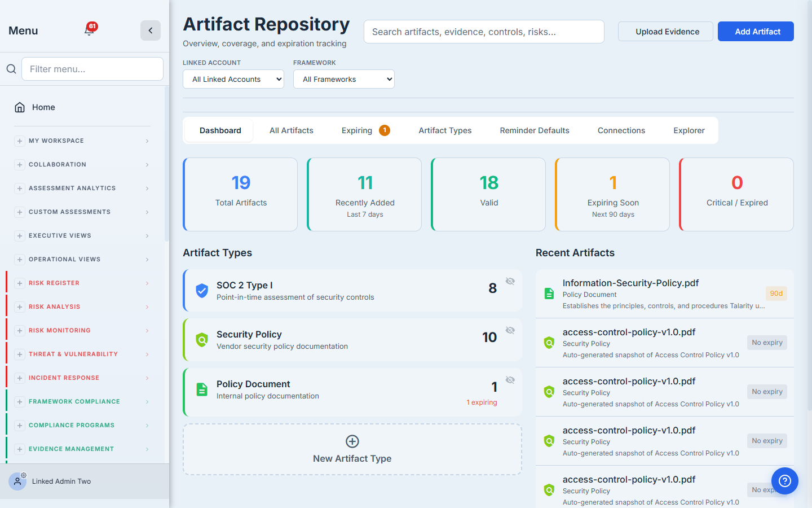
Task: Open the Expiring Soon card
Action: coord(612,194)
